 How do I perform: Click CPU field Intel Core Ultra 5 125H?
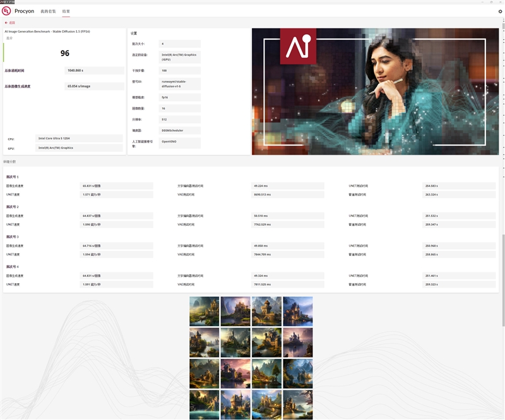point(79,138)
